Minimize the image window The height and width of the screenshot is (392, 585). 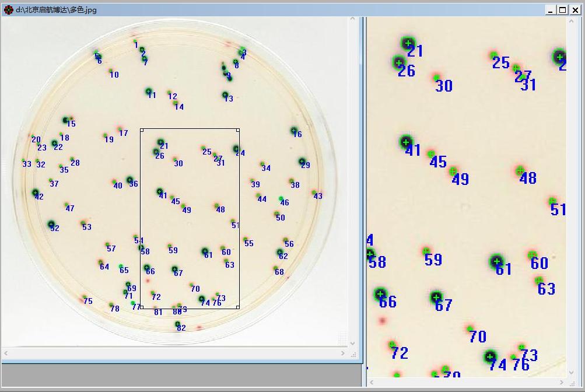pos(551,10)
